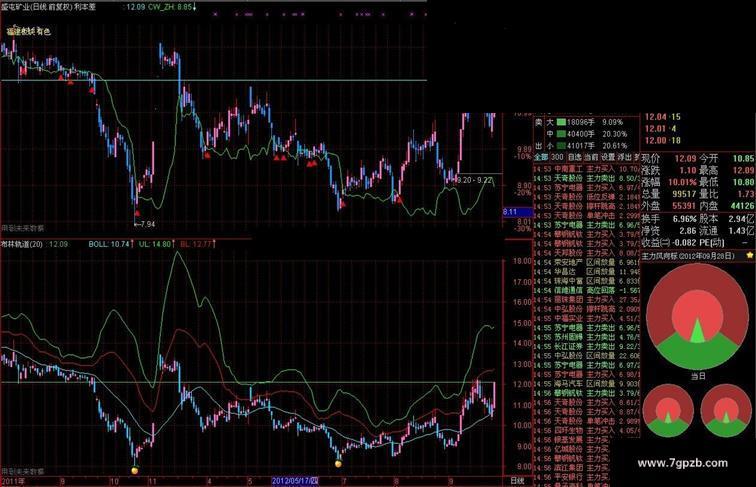Click the green square beside 小 41017手

(561, 145)
